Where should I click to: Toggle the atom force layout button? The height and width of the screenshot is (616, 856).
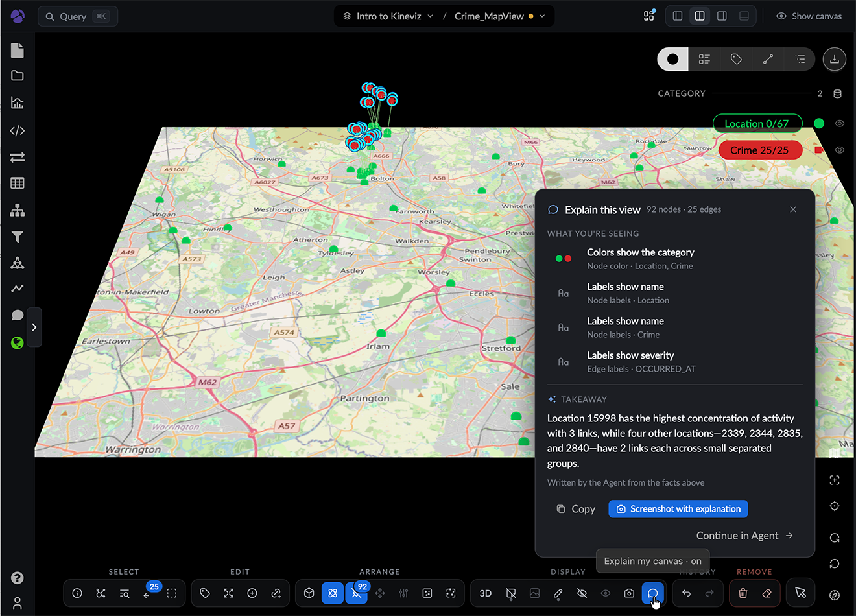pos(333,593)
